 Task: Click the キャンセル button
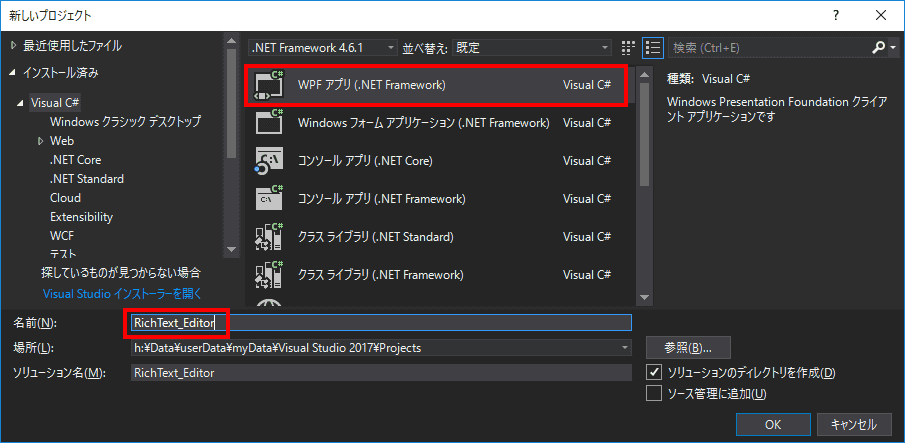[x=854, y=425]
